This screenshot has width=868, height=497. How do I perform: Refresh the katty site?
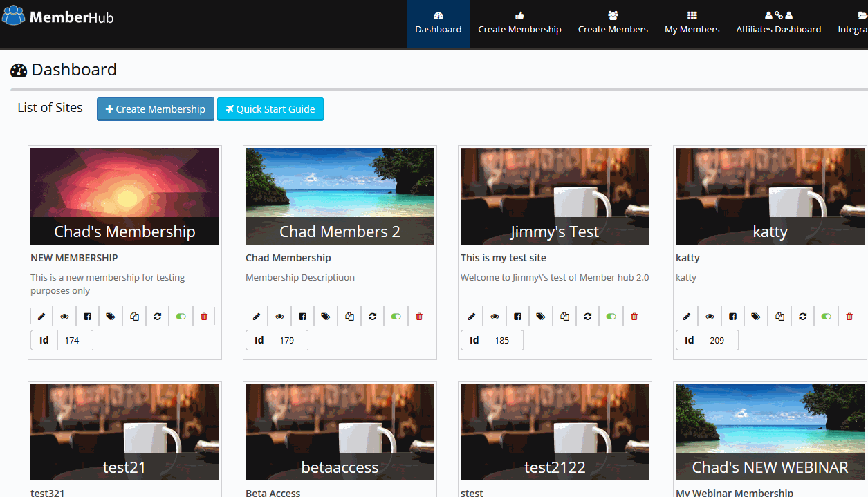[803, 316]
